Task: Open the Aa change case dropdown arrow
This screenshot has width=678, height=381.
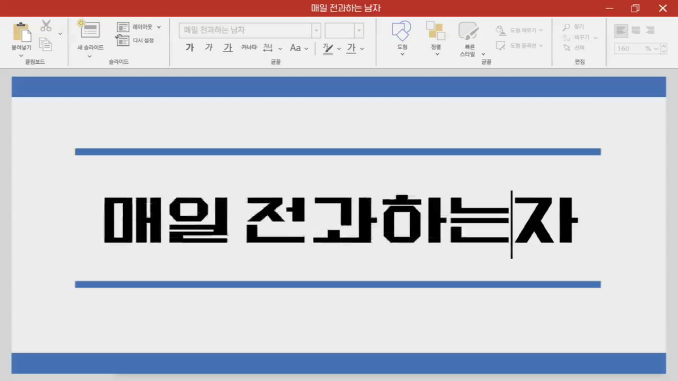Action: tap(306, 48)
